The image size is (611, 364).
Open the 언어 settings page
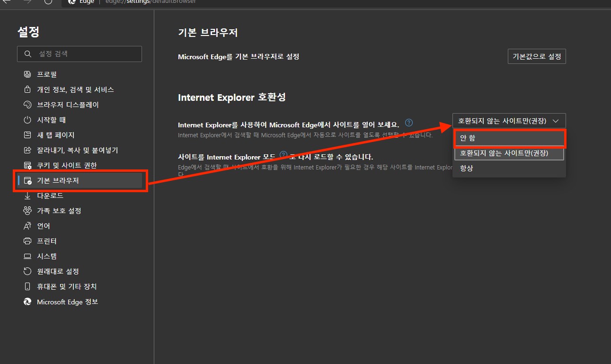[43, 226]
